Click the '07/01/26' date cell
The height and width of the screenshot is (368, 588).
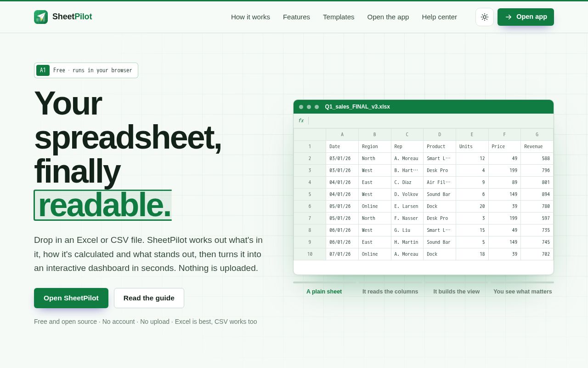point(342,254)
